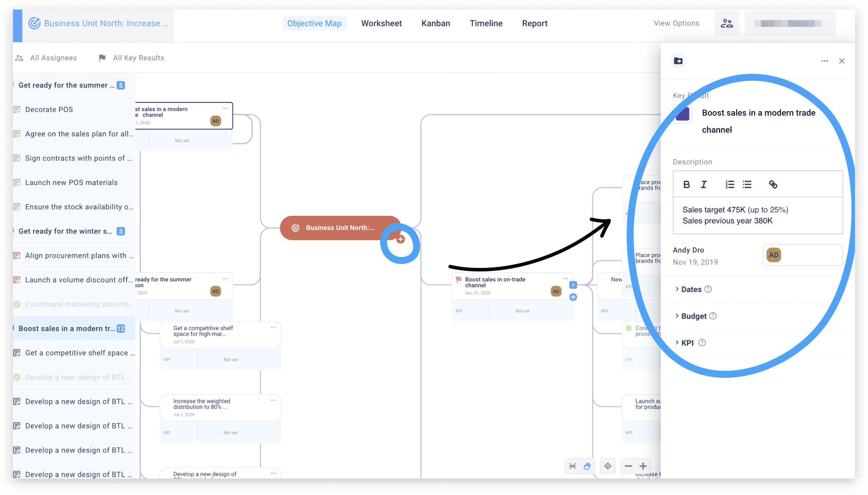The width and height of the screenshot is (868, 495).
Task: Select Boost sales in a modern trade row
Action: 74,329
